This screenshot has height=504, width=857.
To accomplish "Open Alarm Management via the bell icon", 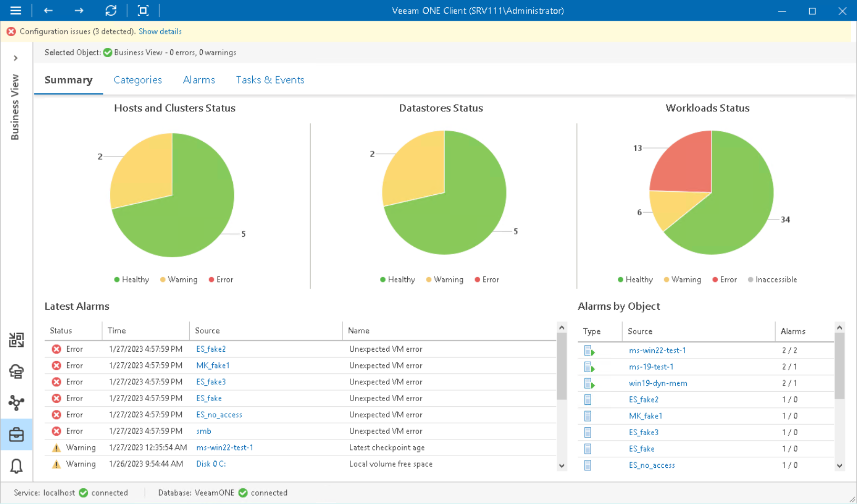I will point(16,466).
